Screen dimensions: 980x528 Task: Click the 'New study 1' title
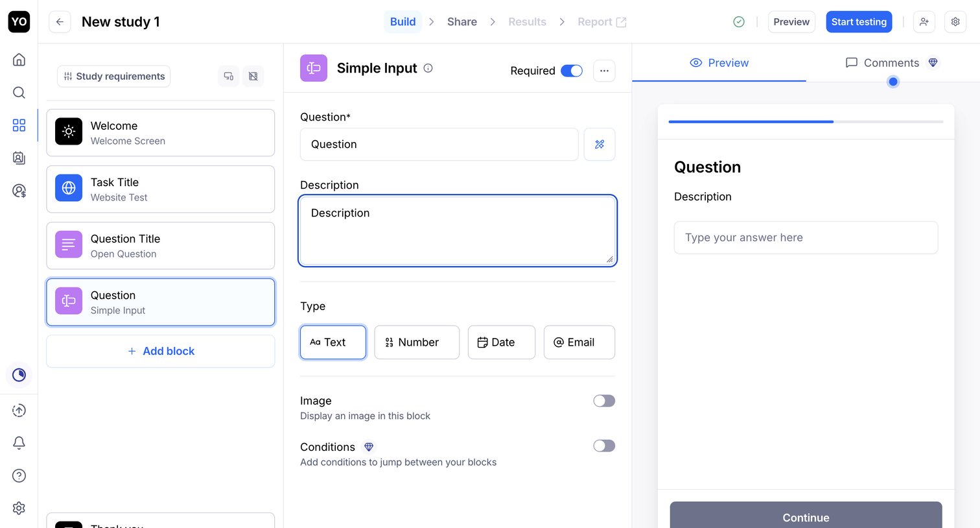coord(121,21)
